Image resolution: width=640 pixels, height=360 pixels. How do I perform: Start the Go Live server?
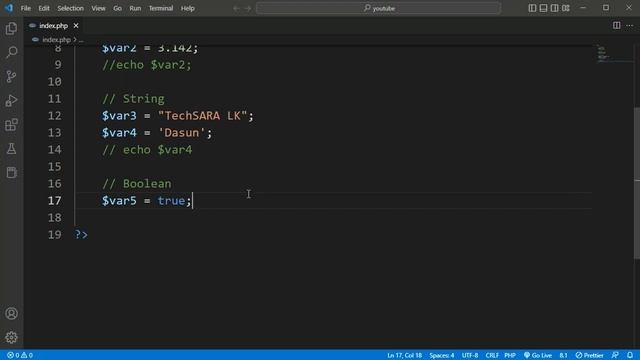[538, 355]
